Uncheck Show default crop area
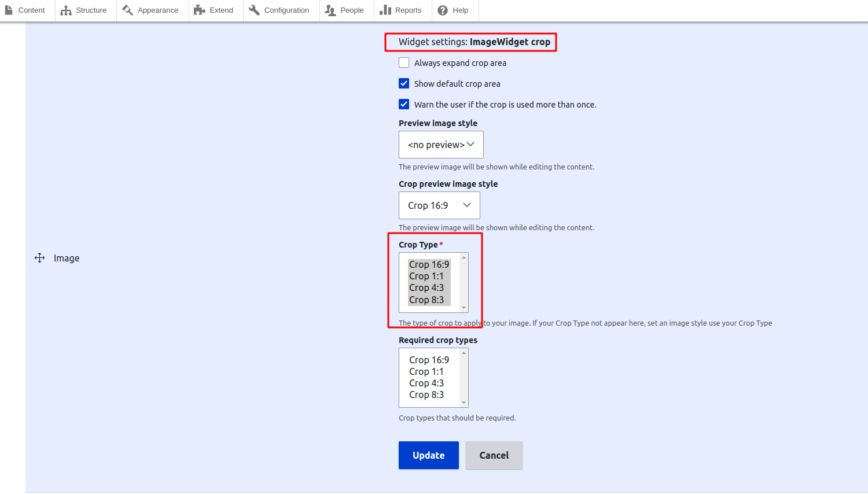Image resolution: width=868 pixels, height=494 pixels. tap(403, 83)
